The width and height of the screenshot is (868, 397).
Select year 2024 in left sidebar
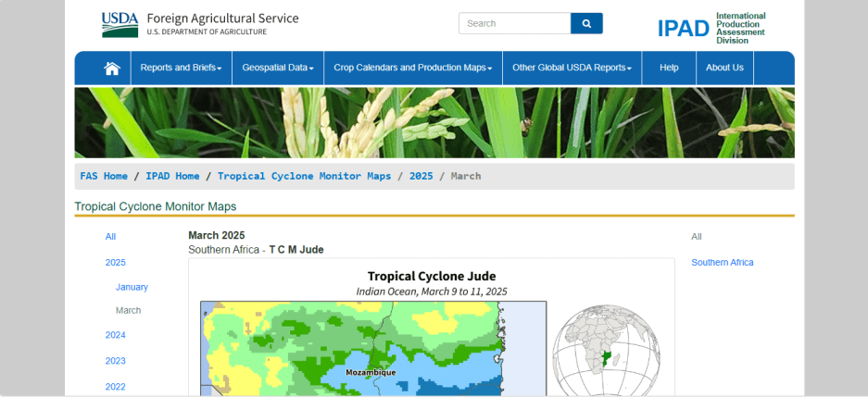tap(116, 335)
